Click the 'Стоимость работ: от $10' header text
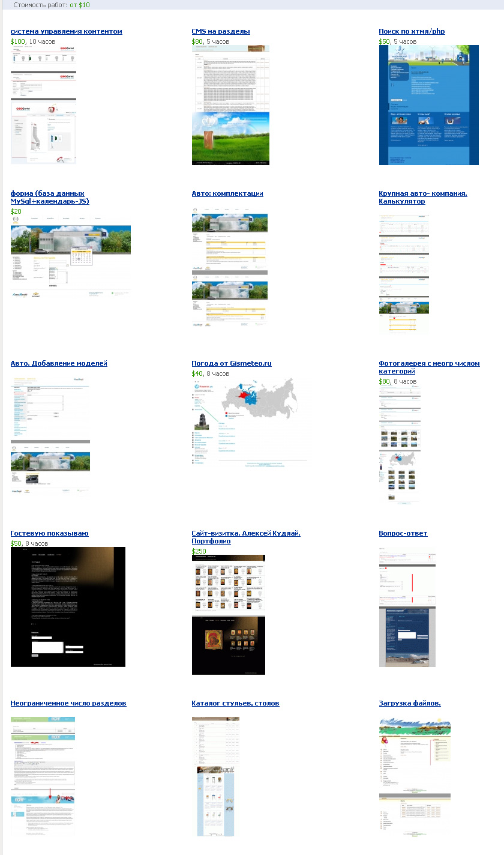Screen dimensions: 504x855 pos(52,5)
